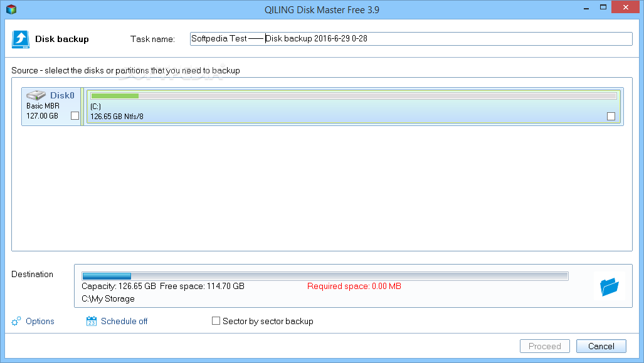This screenshot has height=363, width=644.
Task: Enable Sector by sector backup
Action: tap(216, 321)
